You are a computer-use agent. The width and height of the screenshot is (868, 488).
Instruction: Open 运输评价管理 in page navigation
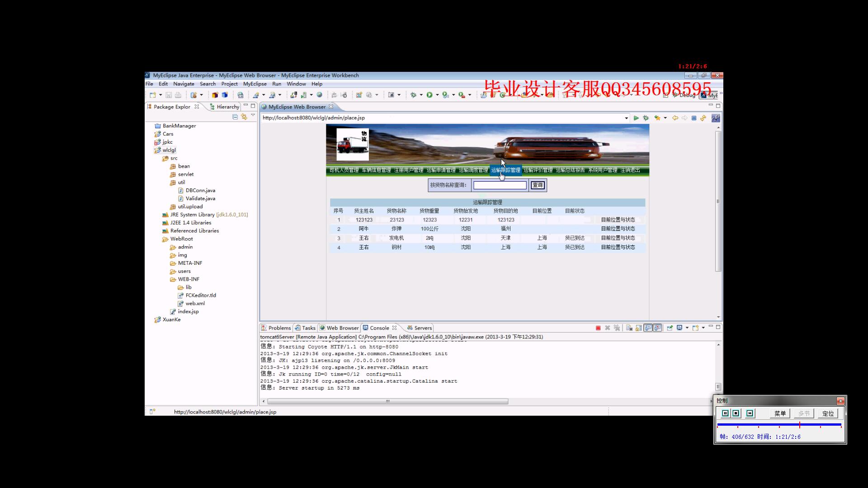[x=538, y=170]
